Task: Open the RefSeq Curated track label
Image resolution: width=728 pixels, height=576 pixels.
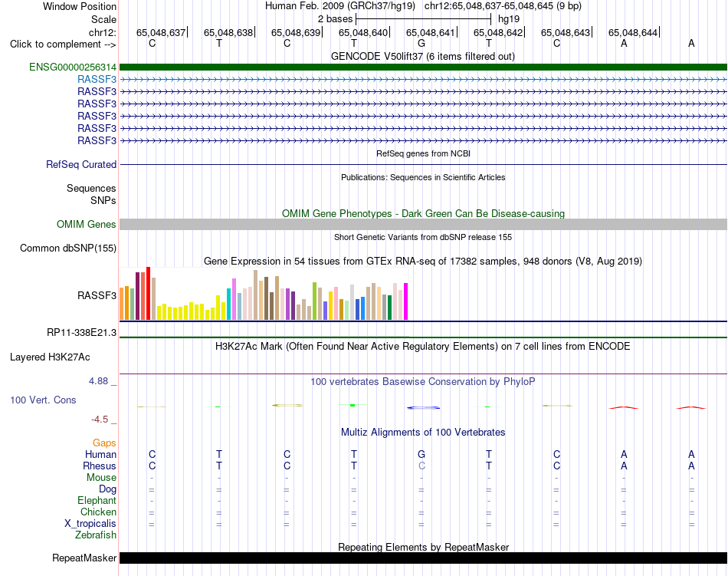Action: click(81, 164)
